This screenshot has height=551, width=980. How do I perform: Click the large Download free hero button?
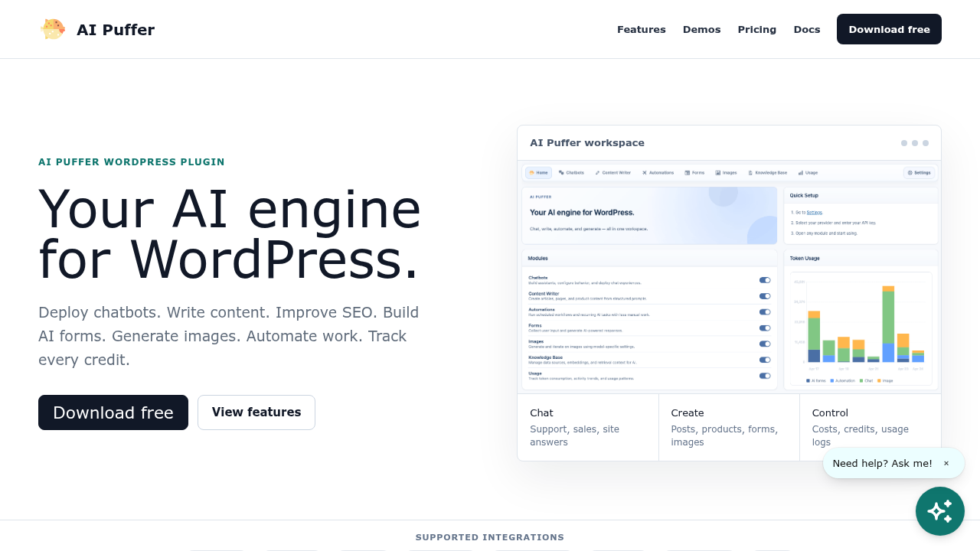pos(113,412)
